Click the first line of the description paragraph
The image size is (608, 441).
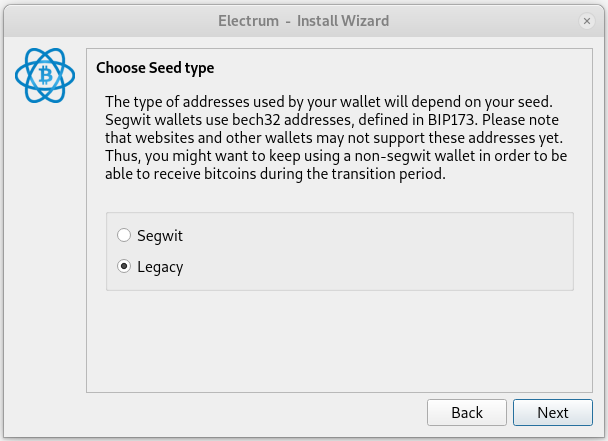tap(329, 102)
